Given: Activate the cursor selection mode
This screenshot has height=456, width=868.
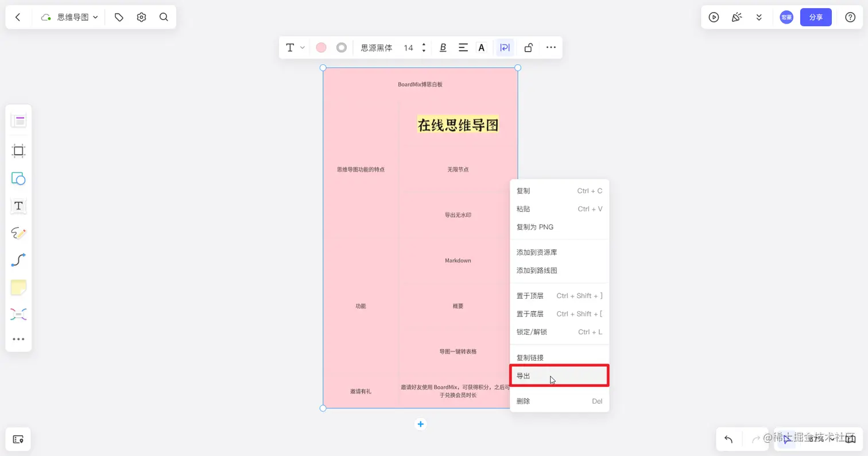Looking at the screenshot, I should point(786,439).
